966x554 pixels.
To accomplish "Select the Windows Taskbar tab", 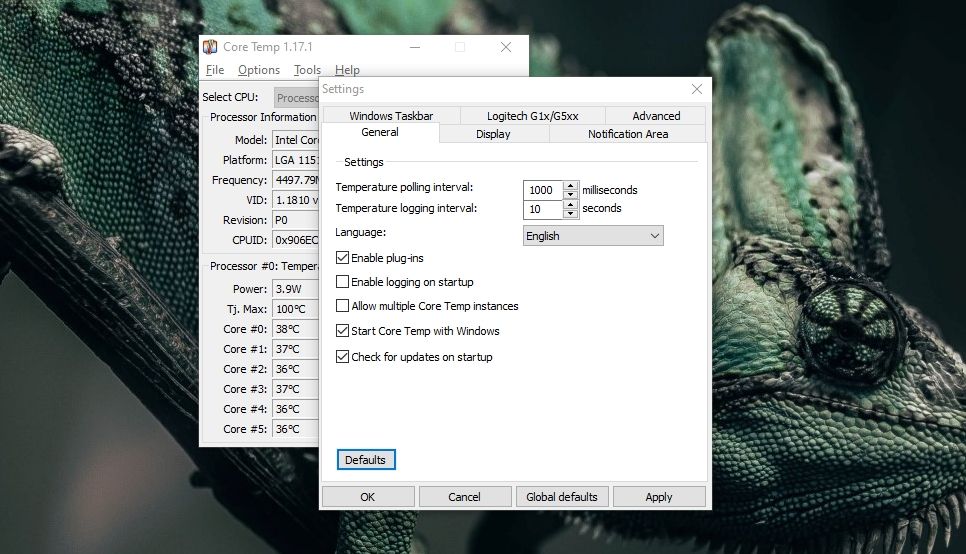I will [x=391, y=116].
